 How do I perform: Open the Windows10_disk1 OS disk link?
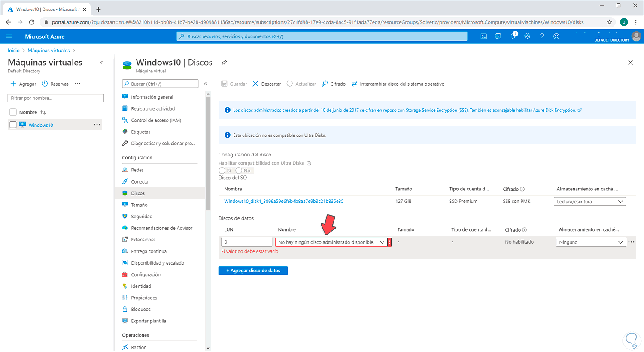284,201
